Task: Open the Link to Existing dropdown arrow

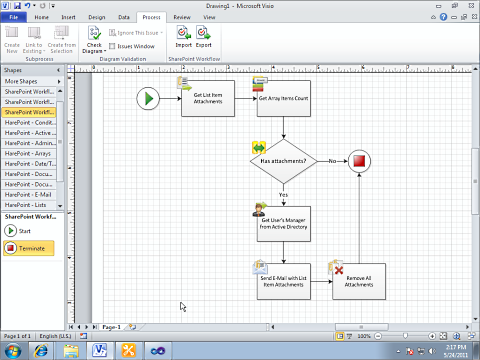Action: click(44, 51)
